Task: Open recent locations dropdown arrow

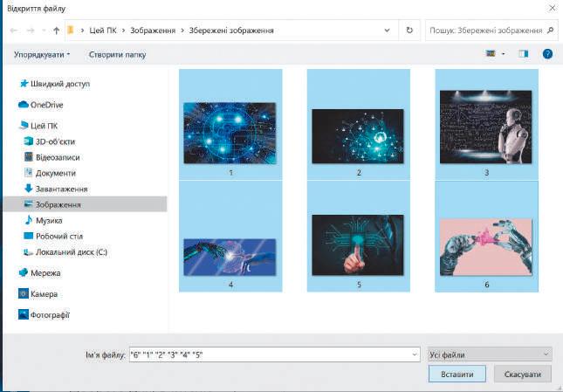Action: [x=44, y=31]
